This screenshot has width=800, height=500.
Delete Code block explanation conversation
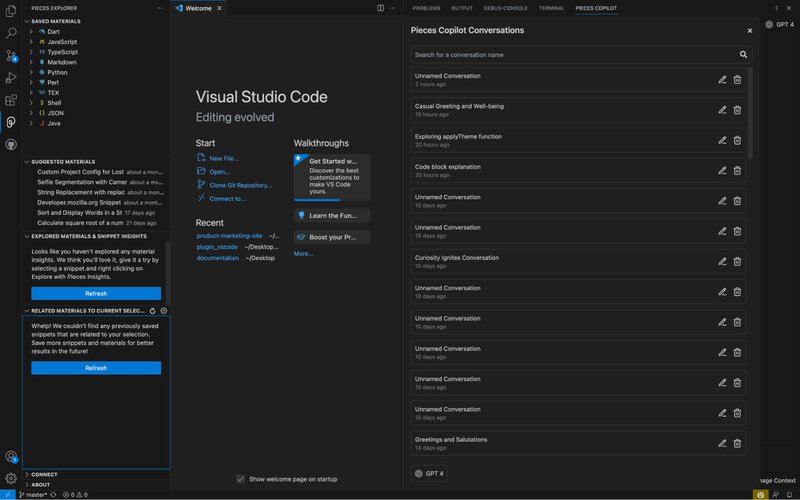click(x=737, y=171)
